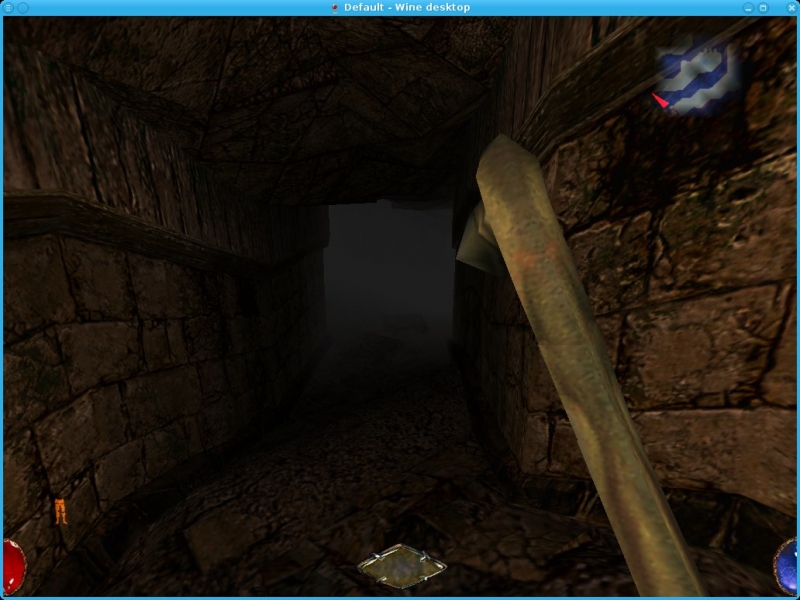Click the diamond-shaped emblem at bottom center

pyautogui.click(x=401, y=568)
